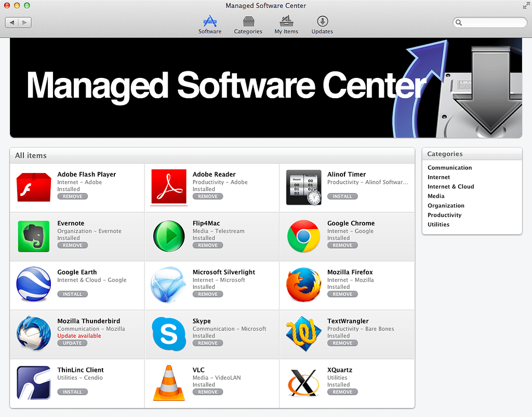Update Mozilla Thunderbird
Screen dimensions: 532x417
coord(72,343)
